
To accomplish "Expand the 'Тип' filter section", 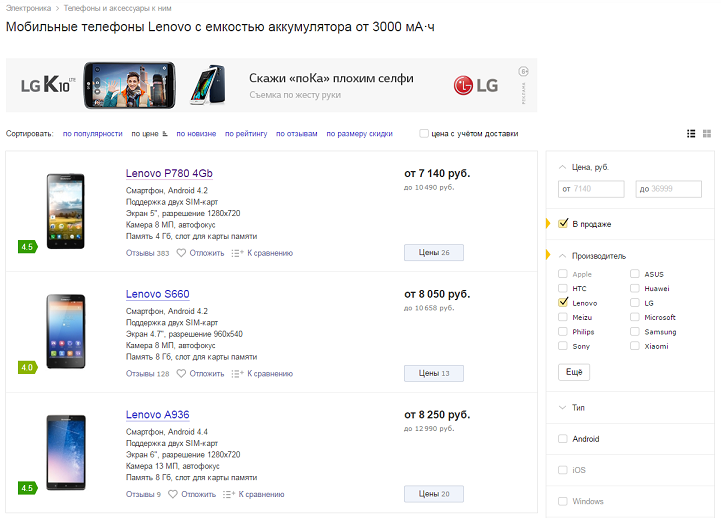I will (562, 408).
